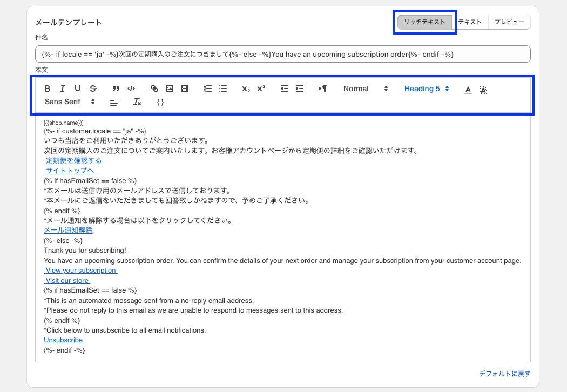Insert a video via film icon
The image size is (567, 392).
[185, 89]
